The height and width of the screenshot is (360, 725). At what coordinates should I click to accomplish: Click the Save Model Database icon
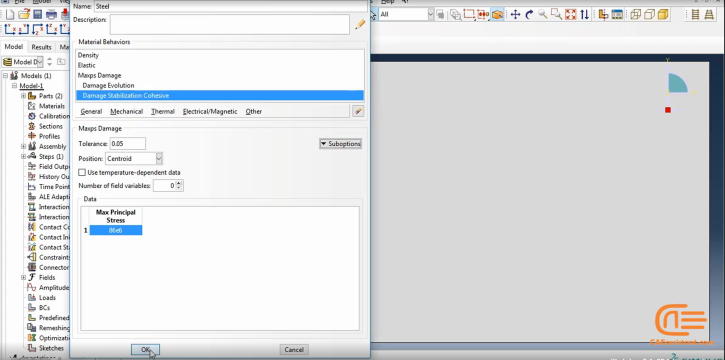pos(37,14)
